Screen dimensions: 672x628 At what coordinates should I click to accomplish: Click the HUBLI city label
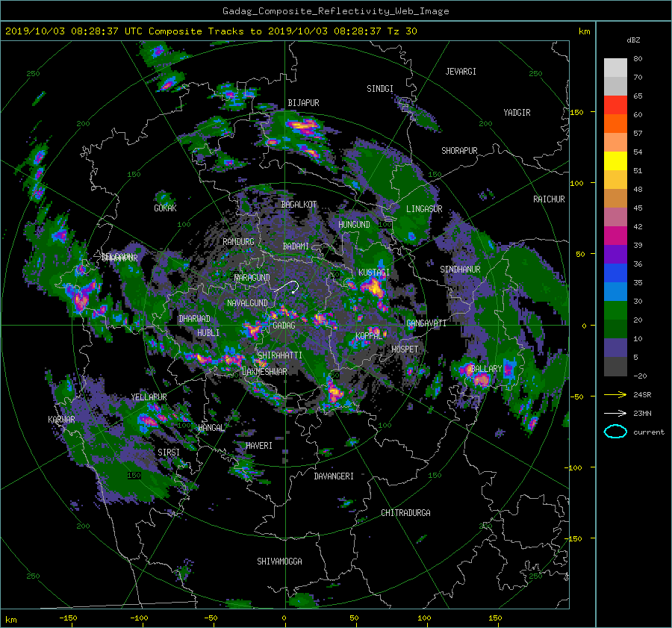click(x=208, y=332)
